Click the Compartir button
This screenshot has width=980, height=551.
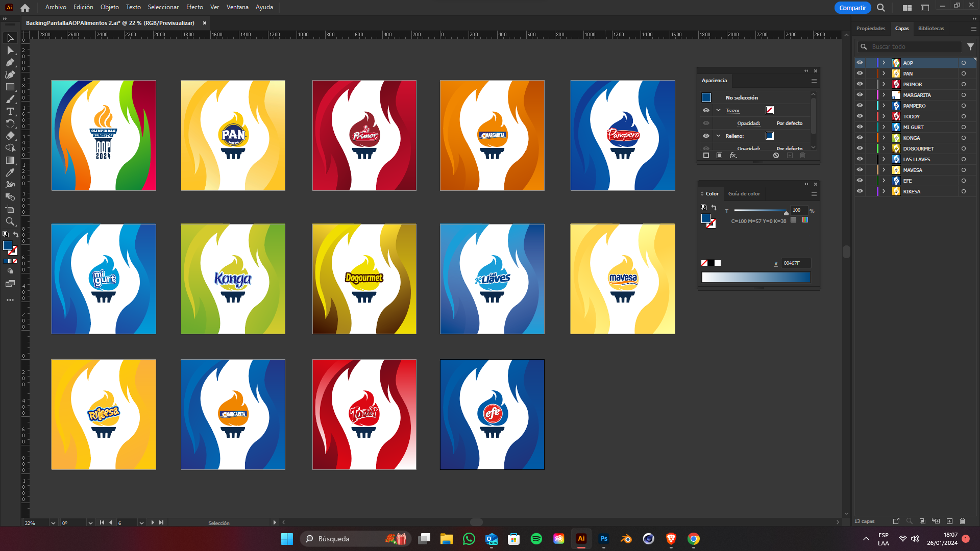[852, 8]
